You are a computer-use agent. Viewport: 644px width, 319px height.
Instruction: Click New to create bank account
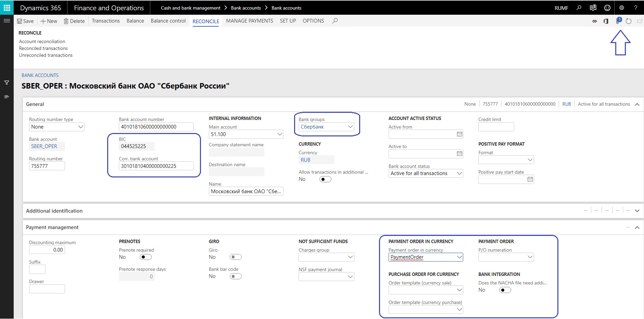(49, 21)
